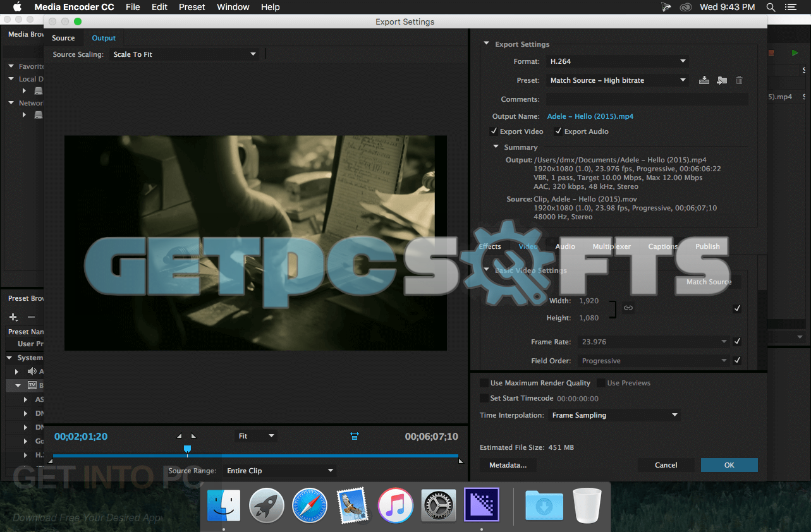This screenshot has height=532, width=811.
Task: Enable the Use Previews checkbox
Action: (x=601, y=383)
